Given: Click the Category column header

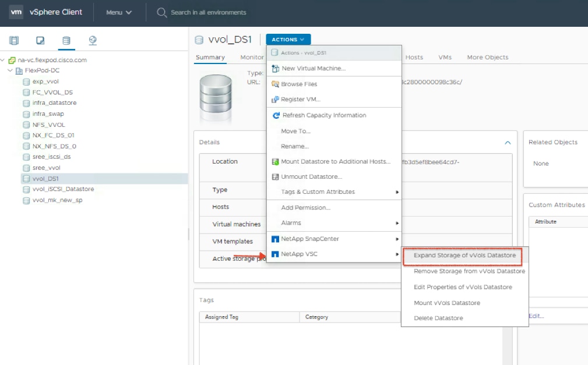Looking at the screenshot, I should pyautogui.click(x=350, y=317).
